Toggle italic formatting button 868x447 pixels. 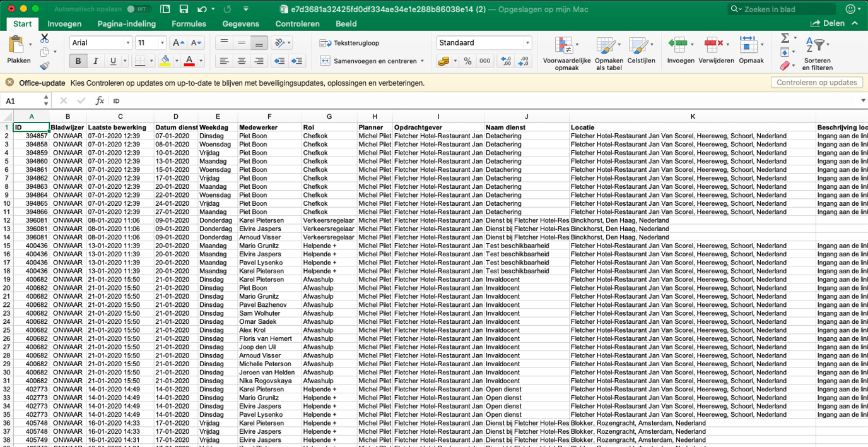(x=95, y=61)
